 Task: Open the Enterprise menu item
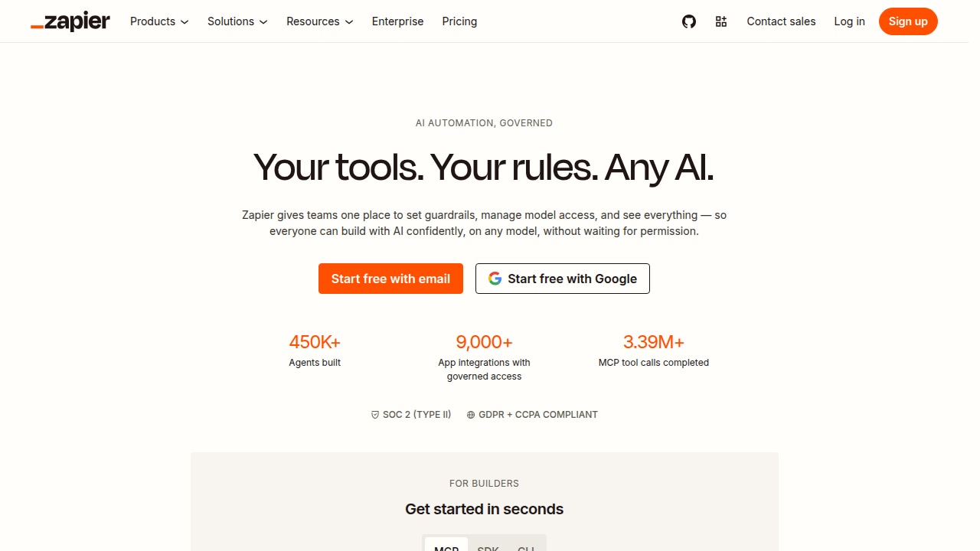397,21
